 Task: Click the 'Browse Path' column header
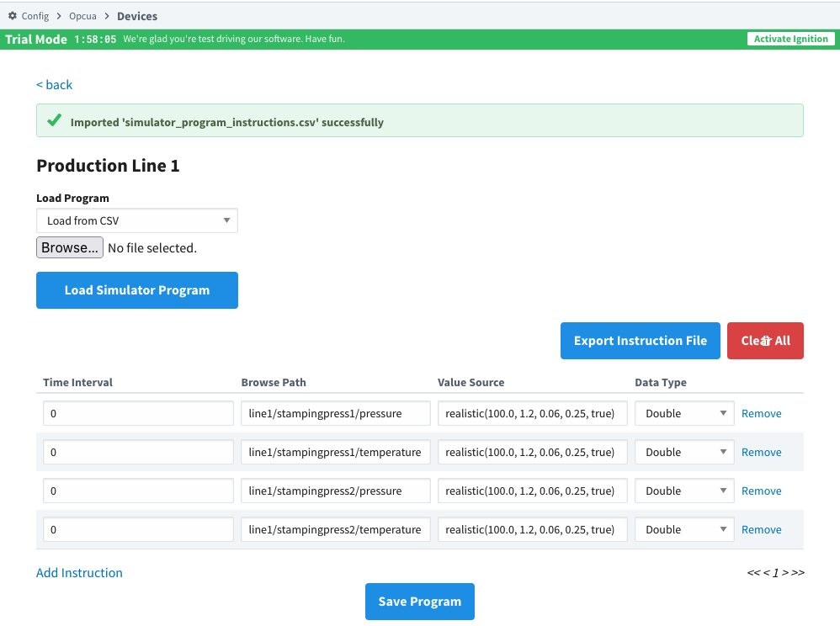click(274, 382)
